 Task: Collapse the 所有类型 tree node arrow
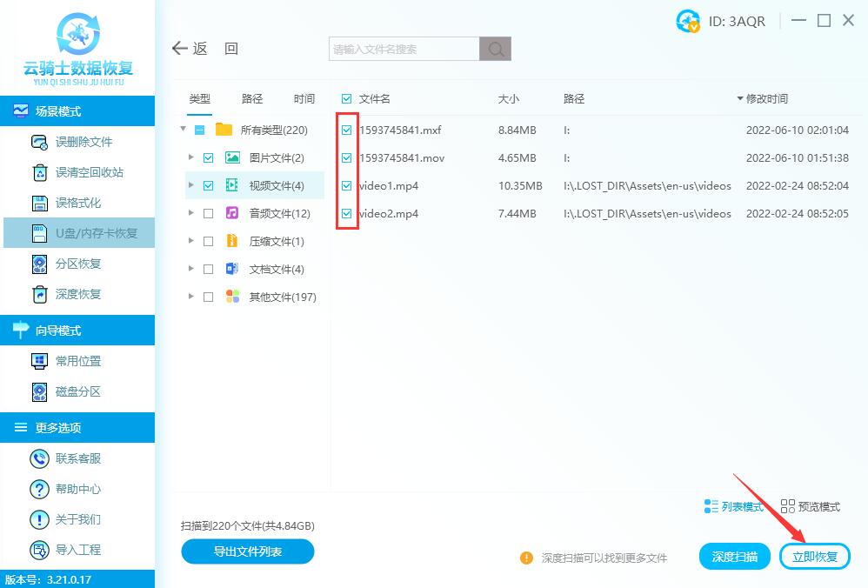183,129
